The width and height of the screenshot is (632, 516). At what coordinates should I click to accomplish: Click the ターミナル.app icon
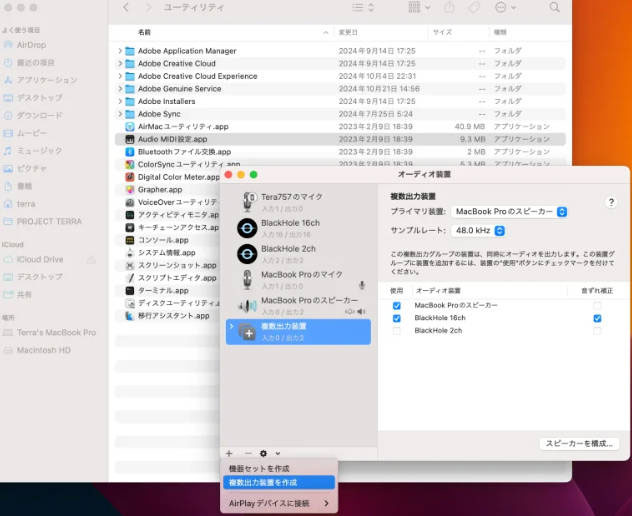pyautogui.click(x=129, y=291)
